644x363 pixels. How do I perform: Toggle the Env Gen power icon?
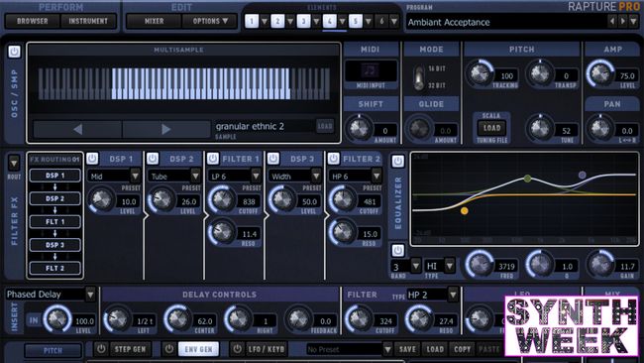coord(169,349)
